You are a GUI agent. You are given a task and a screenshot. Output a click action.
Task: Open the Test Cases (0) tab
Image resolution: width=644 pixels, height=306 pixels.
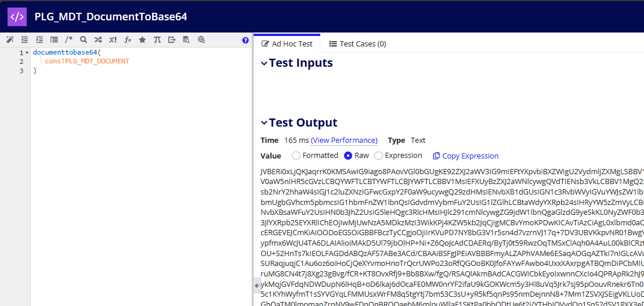[357, 44]
